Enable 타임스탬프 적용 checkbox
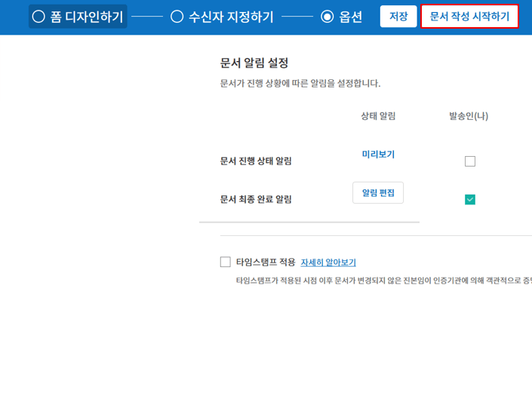The width and height of the screenshot is (532, 414). pos(226,262)
